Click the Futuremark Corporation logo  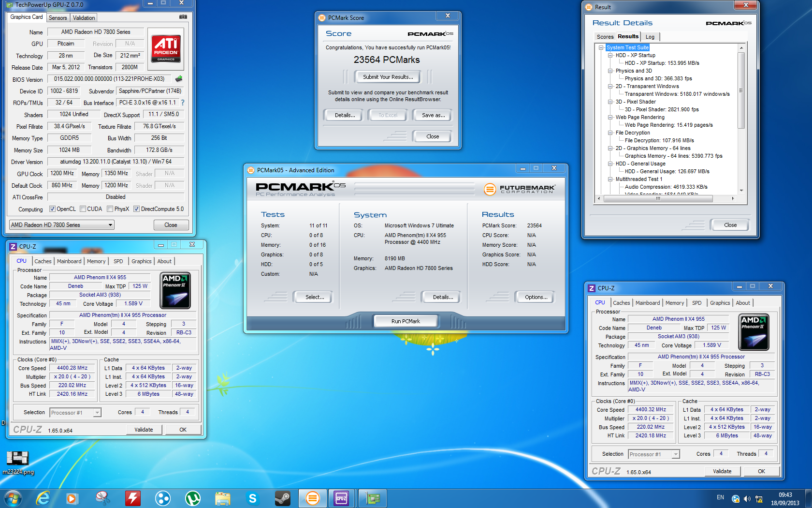click(519, 189)
